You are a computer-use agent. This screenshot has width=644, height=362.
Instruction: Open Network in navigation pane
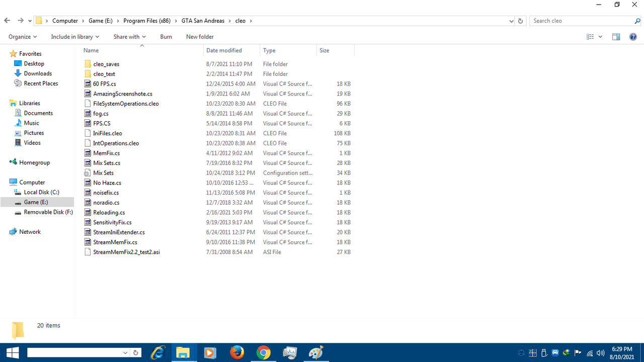[30, 232]
